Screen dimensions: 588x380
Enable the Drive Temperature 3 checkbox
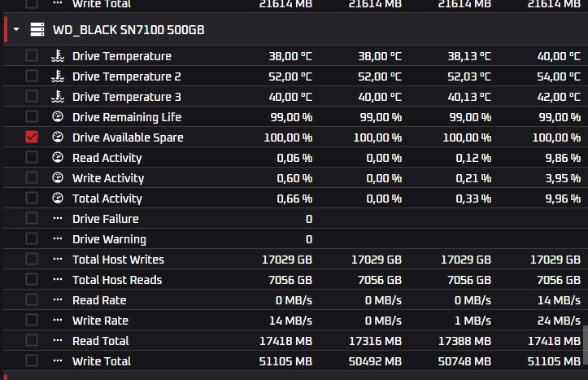(x=32, y=96)
